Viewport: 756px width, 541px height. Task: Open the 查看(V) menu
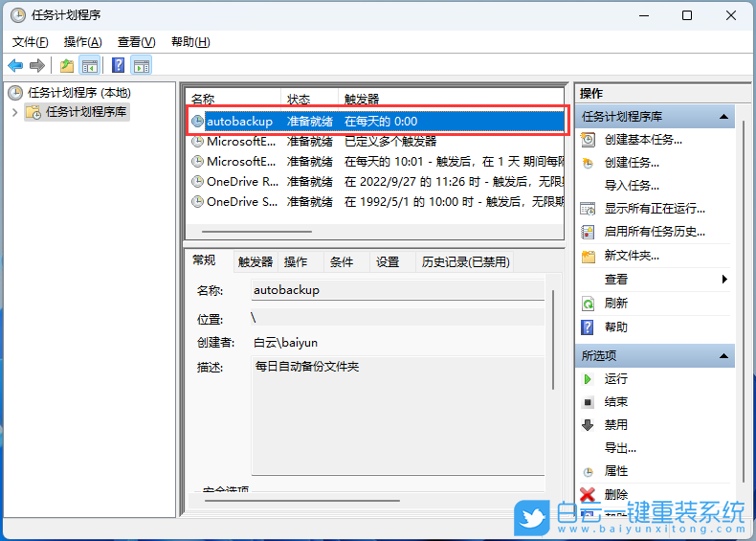point(137,42)
